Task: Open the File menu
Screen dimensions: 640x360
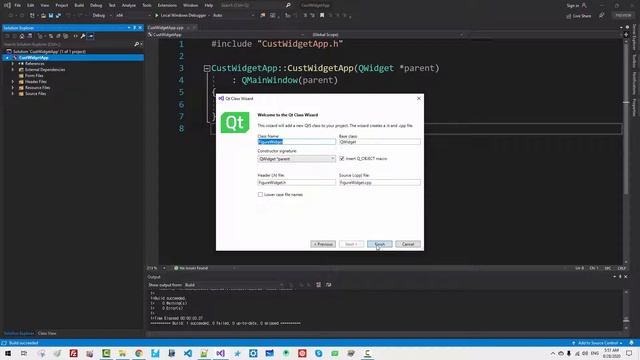Action: coord(18,5)
